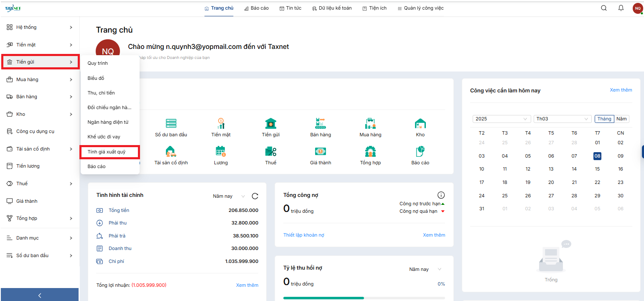This screenshot has width=644, height=301.
Task: Open the Bán hàng shortcut icon
Action: coord(320,124)
